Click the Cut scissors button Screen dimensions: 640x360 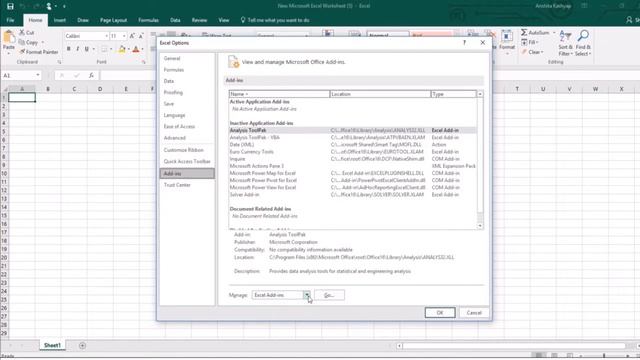pyautogui.click(x=27, y=33)
